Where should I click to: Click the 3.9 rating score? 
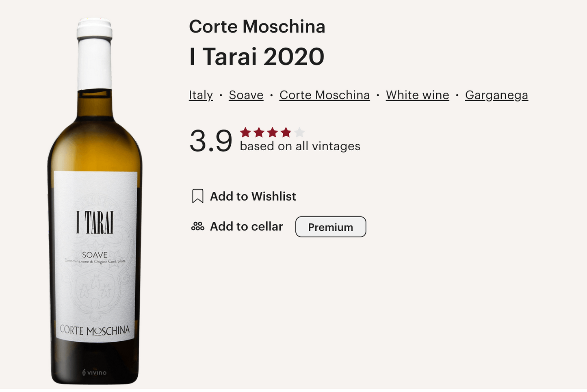pyautogui.click(x=211, y=141)
